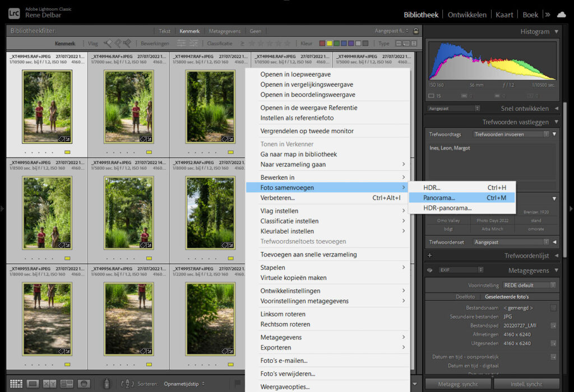Click the Uitgesneden crop action icon

click(553, 343)
